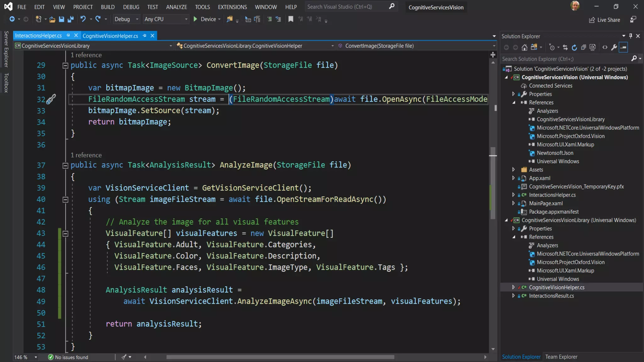Open the Debug configuration dropdown
Screen dimensions: 644x362
click(x=126, y=19)
